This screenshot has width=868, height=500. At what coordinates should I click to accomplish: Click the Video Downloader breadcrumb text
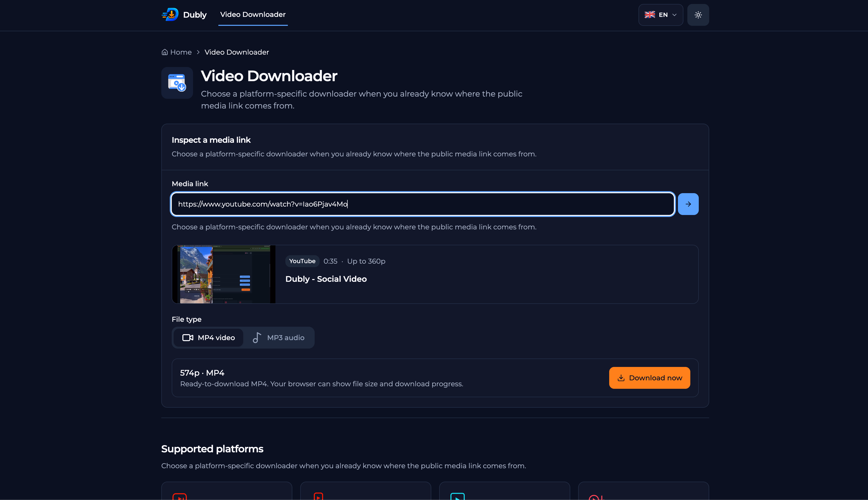(236, 52)
